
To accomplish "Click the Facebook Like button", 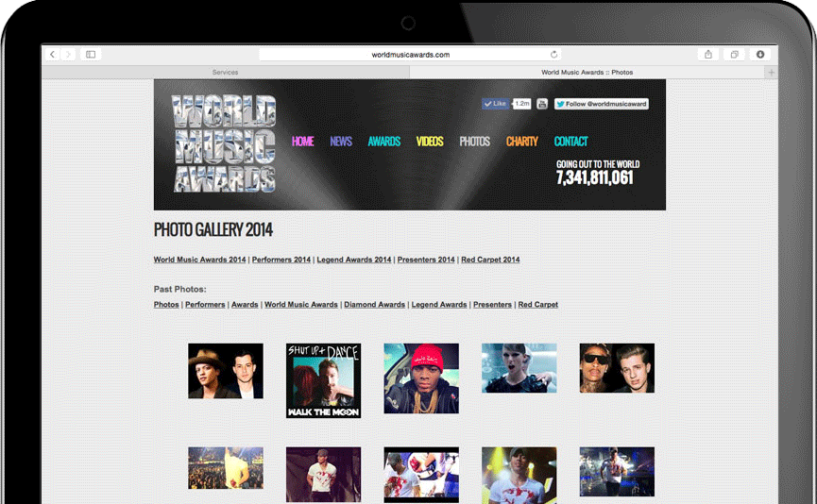I will point(495,104).
